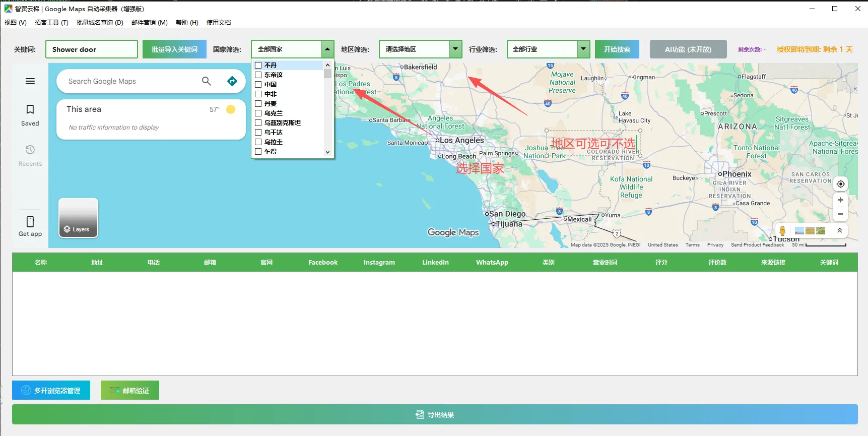Click the Show Your Location target icon
This screenshot has height=436, width=868.
840,184
